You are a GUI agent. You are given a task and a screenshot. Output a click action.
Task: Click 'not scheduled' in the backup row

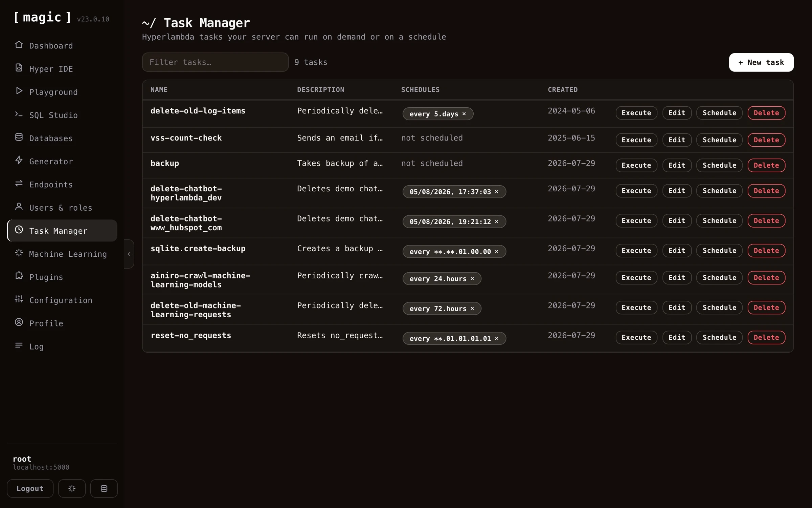pyautogui.click(x=432, y=163)
